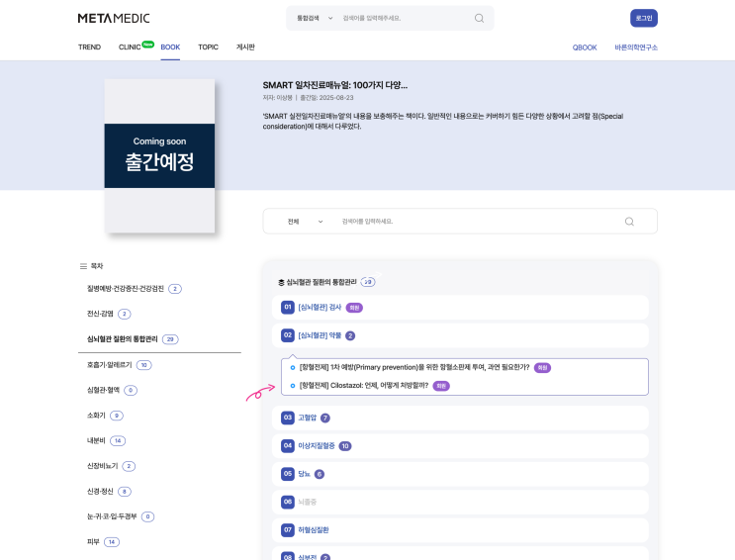
Task: Select 내분비 chapter in table of contents
Action: (x=96, y=441)
